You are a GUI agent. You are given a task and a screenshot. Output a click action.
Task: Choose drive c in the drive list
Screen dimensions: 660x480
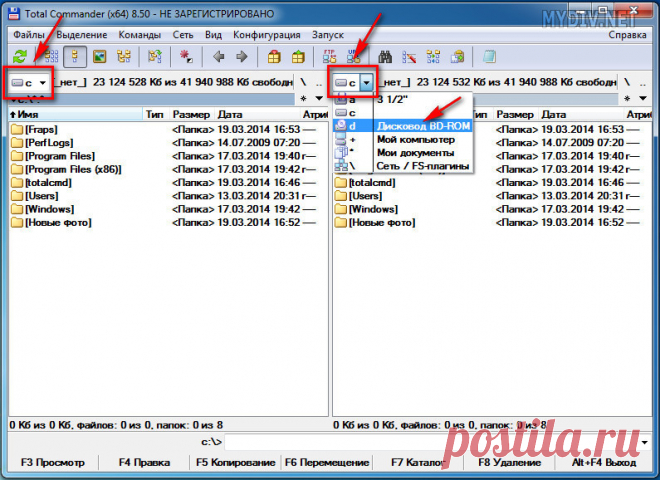[x=403, y=113]
